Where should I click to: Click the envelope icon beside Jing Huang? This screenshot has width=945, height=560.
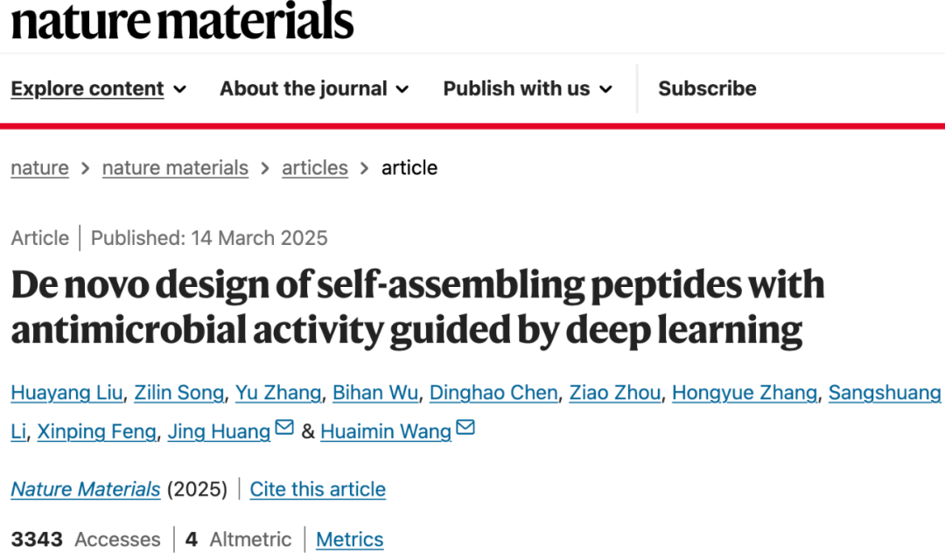point(283,427)
